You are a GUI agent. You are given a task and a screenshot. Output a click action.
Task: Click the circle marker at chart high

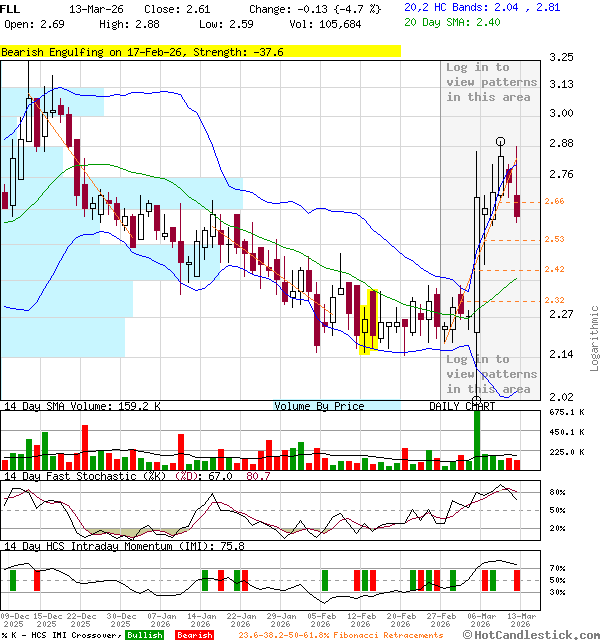coord(500,142)
